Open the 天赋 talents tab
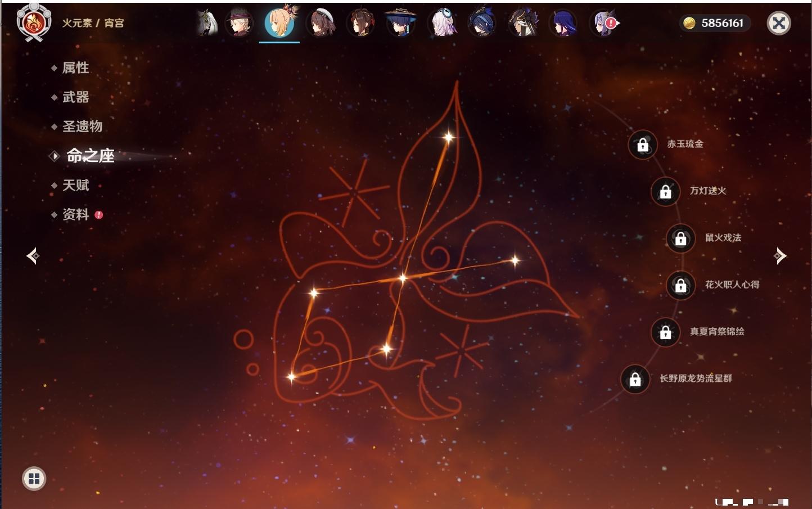Image resolution: width=812 pixels, height=509 pixels. tap(75, 185)
